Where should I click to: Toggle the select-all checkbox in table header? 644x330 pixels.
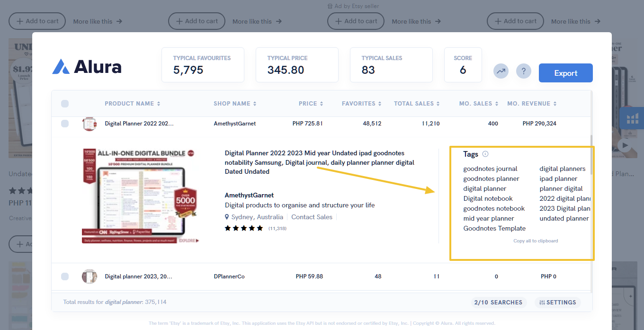tap(65, 104)
